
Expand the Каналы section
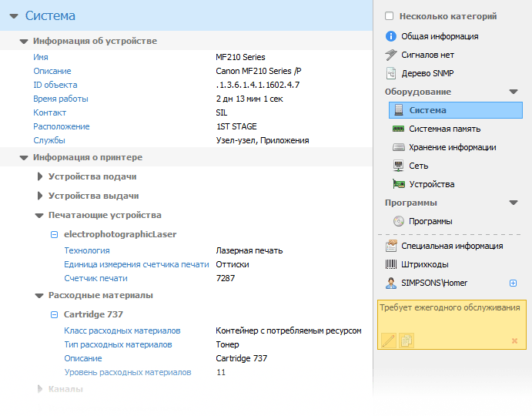coord(40,389)
